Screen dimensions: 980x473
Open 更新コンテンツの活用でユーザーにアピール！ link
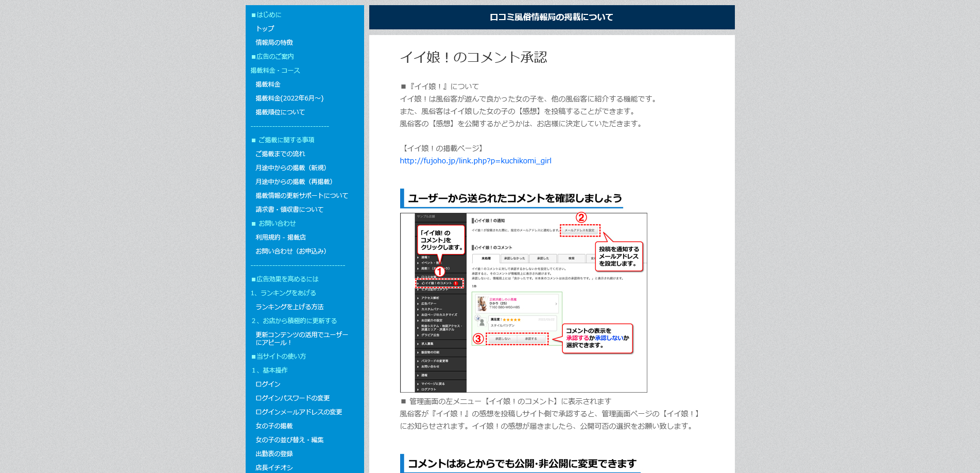click(302, 339)
